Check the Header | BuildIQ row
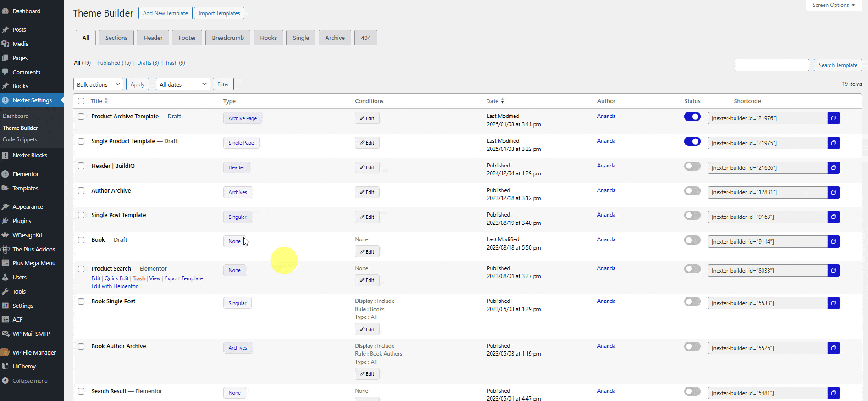The height and width of the screenshot is (401, 868). coord(81,166)
